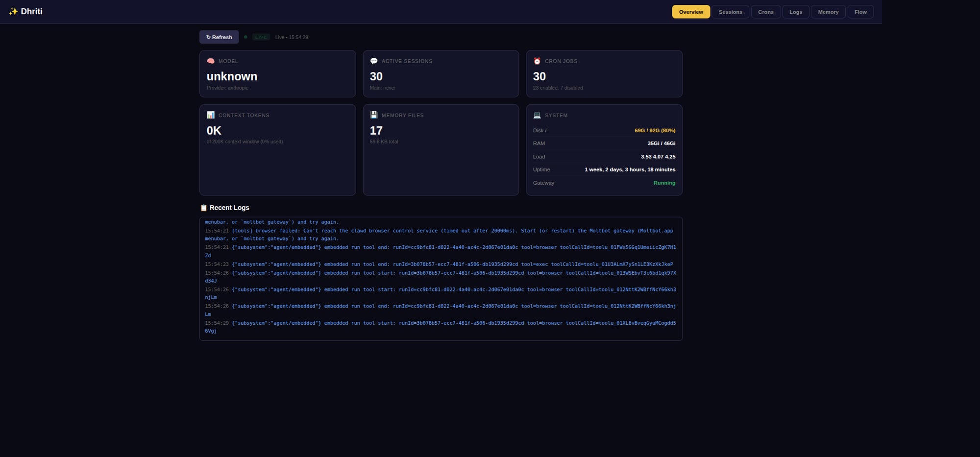Viewport: 980px width, 457px height.
Task: Click the uptime value text
Action: coord(630,169)
